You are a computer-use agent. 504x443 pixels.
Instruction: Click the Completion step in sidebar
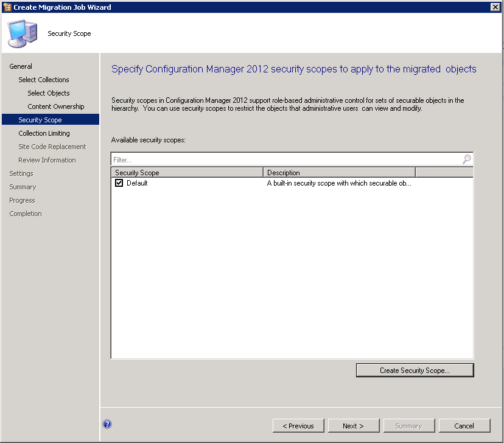point(26,214)
